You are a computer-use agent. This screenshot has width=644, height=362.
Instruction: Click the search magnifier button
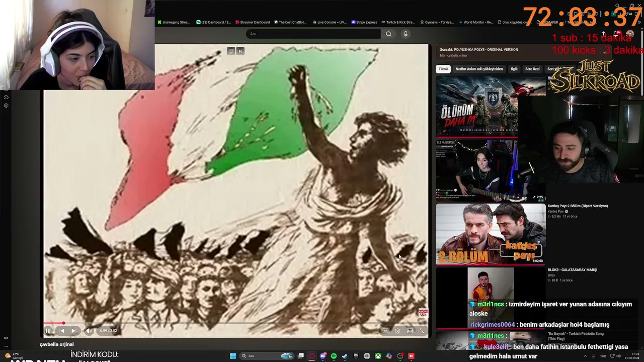[x=388, y=34]
